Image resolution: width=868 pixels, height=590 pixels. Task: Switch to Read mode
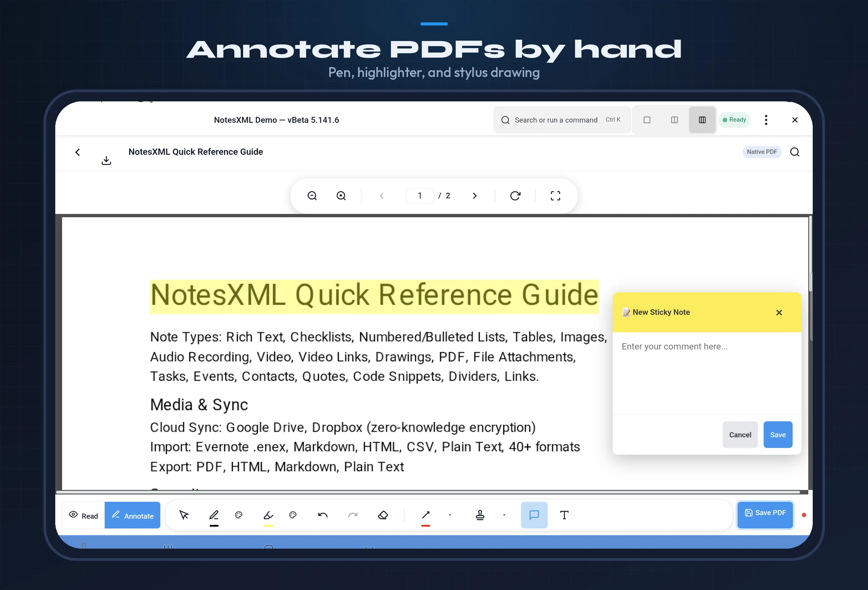click(x=84, y=515)
